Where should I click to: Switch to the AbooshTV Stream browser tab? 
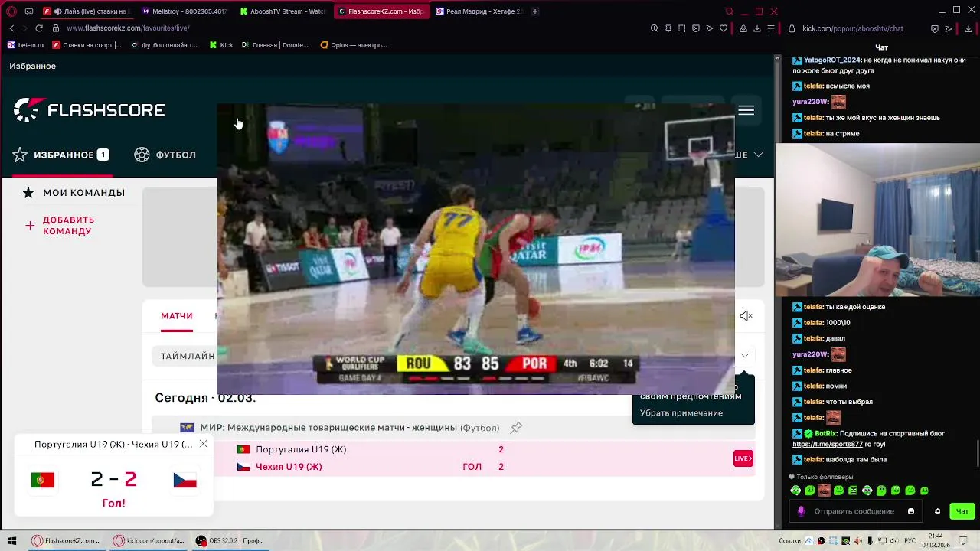click(283, 11)
